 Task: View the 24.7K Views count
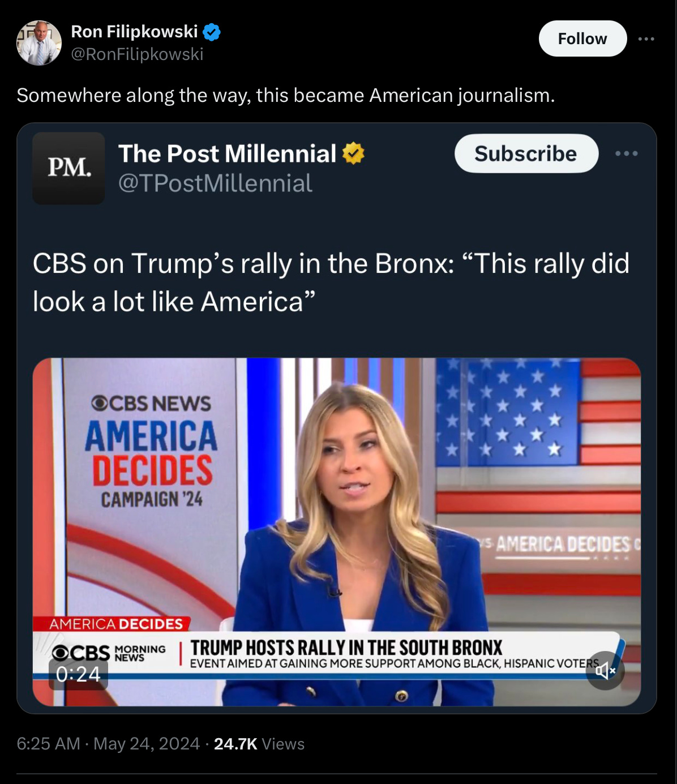pos(259,744)
